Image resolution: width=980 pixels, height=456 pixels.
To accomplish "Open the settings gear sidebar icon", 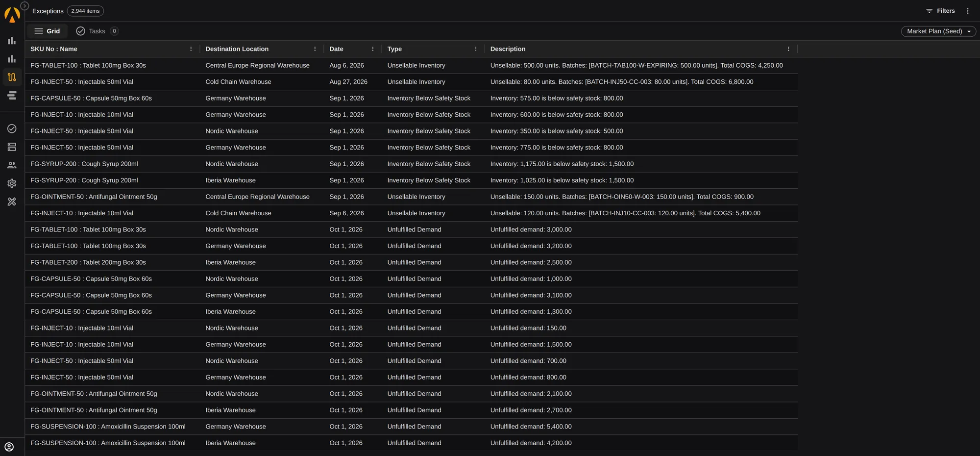I will coord(12,183).
